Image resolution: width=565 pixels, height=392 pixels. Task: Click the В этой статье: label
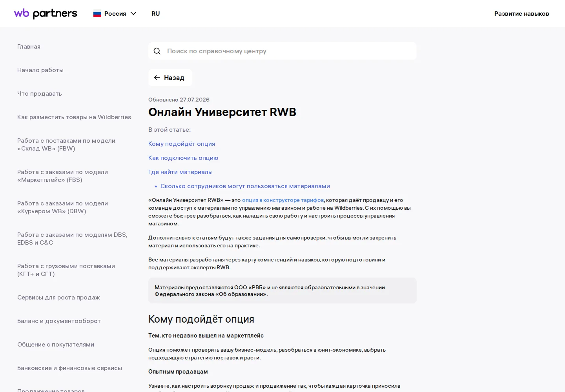169,130
